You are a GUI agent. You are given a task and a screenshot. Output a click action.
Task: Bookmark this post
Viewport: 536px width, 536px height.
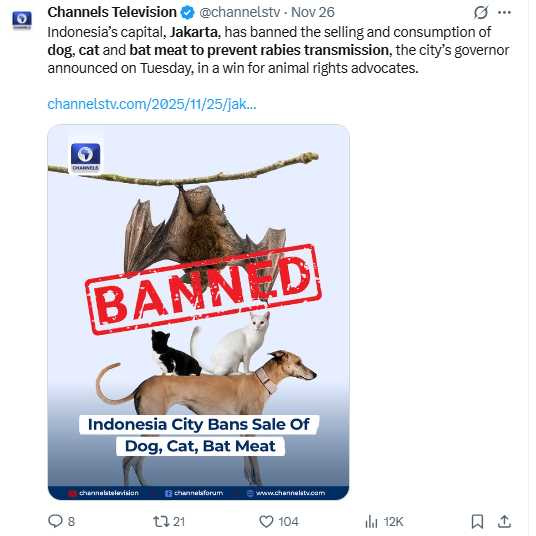pyautogui.click(x=477, y=521)
